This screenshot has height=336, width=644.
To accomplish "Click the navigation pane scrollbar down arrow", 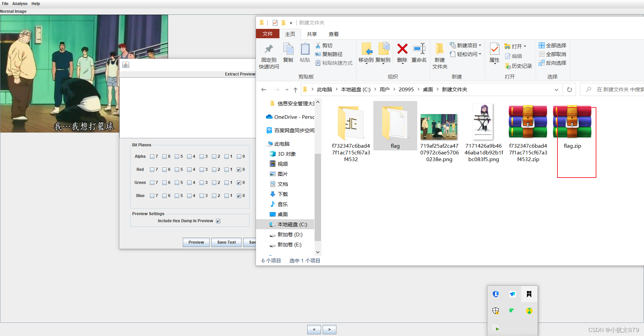I will 318,252.
